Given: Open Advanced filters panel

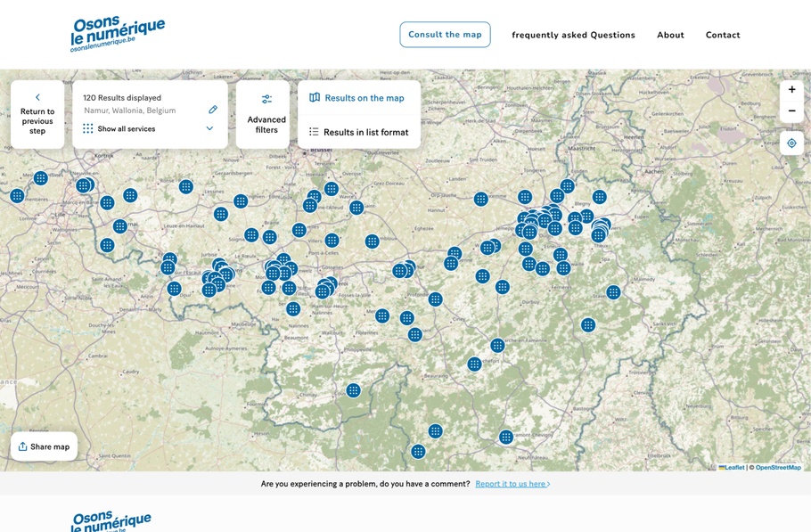Looking at the screenshot, I should coord(266,114).
